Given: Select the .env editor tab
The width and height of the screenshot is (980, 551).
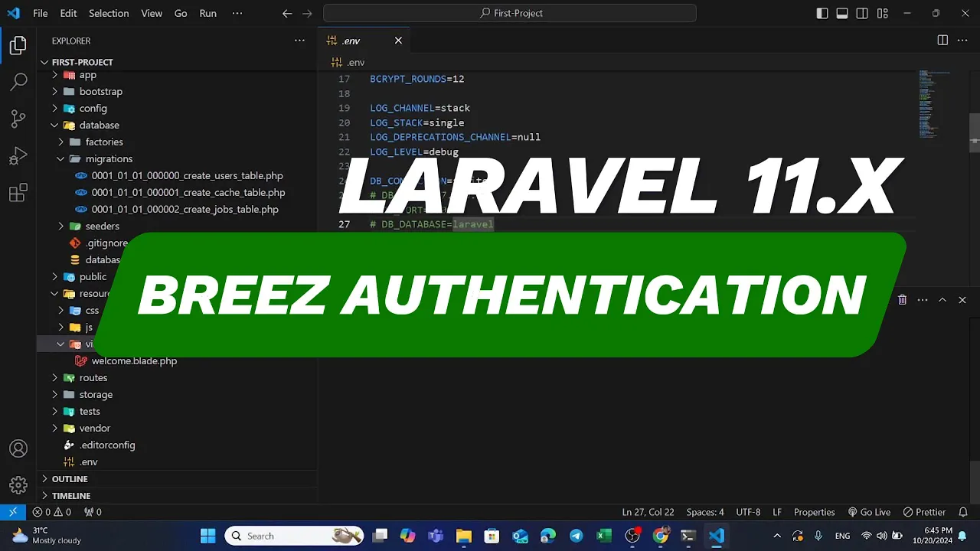Looking at the screenshot, I should point(364,41).
